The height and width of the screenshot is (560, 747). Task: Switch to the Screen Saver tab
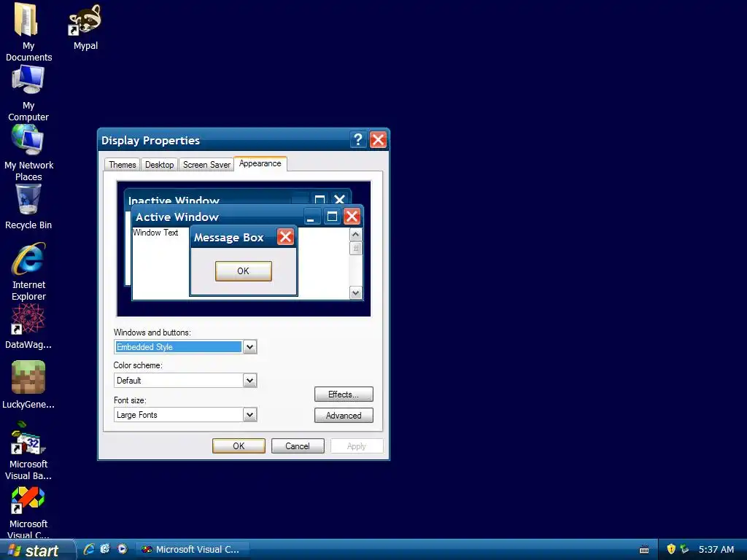(x=206, y=164)
